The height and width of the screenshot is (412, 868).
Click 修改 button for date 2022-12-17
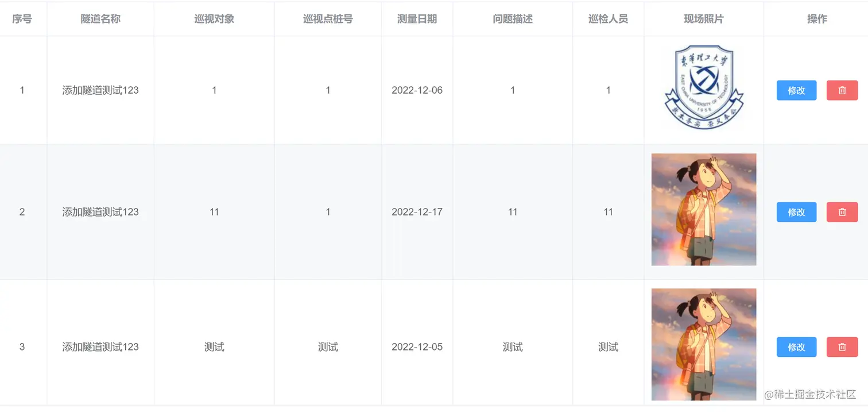(796, 212)
